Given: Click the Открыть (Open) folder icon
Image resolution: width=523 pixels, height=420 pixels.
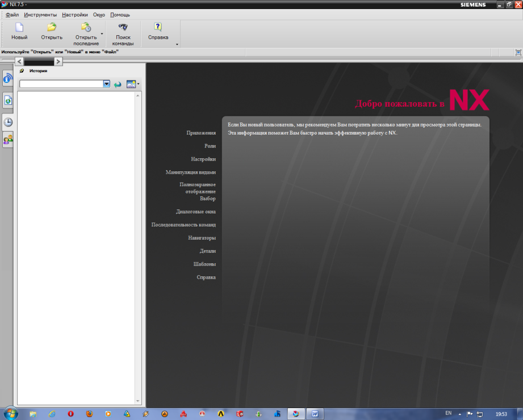Looking at the screenshot, I should tap(52, 27).
